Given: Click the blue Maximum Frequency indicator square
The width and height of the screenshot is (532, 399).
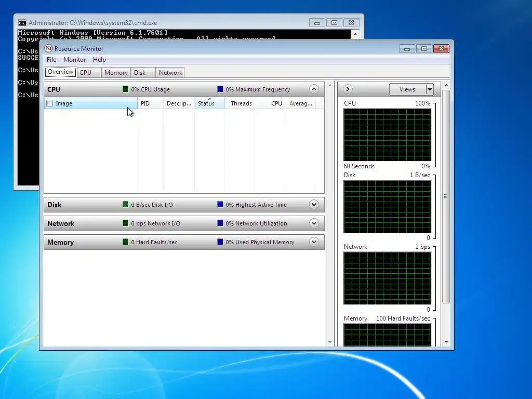Looking at the screenshot, I should 220,89.
